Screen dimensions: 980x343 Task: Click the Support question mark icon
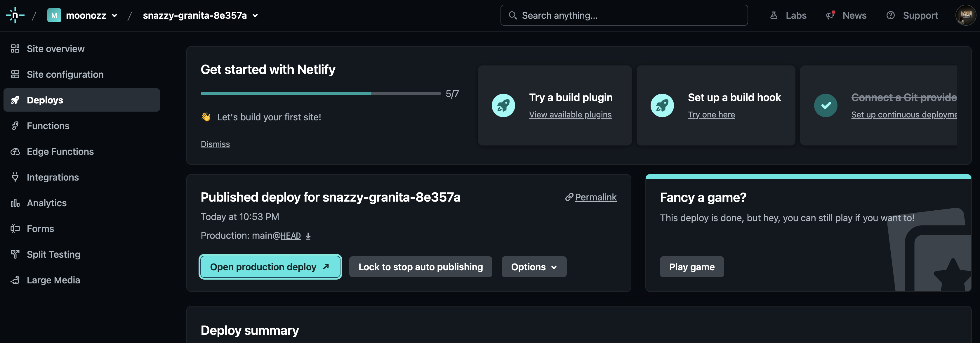point(890,15)
